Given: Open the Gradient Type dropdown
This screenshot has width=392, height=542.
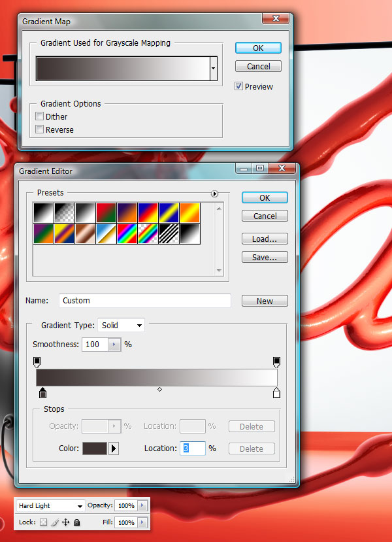Looking at the screenshot, I should click(122, 326).
